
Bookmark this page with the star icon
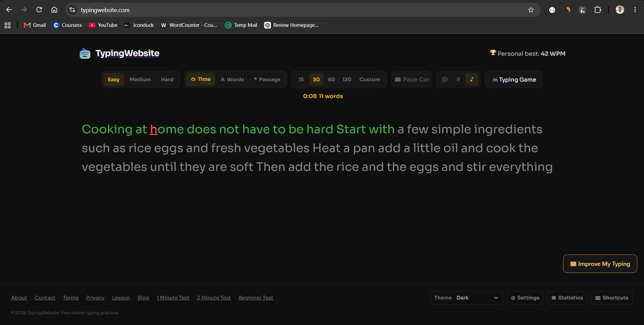(531, 10)
